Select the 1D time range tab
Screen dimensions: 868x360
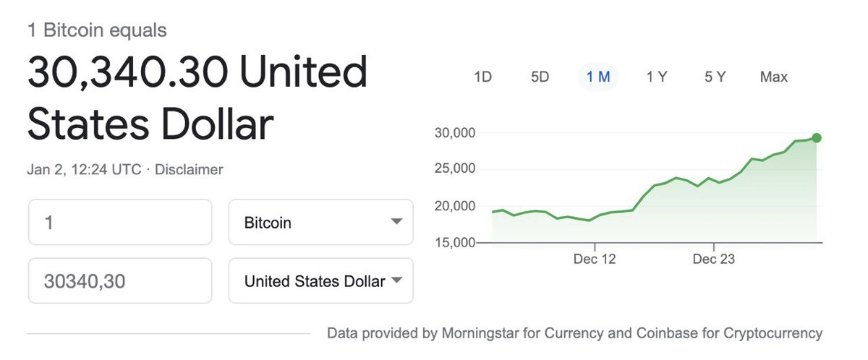[x=482, y=77]
